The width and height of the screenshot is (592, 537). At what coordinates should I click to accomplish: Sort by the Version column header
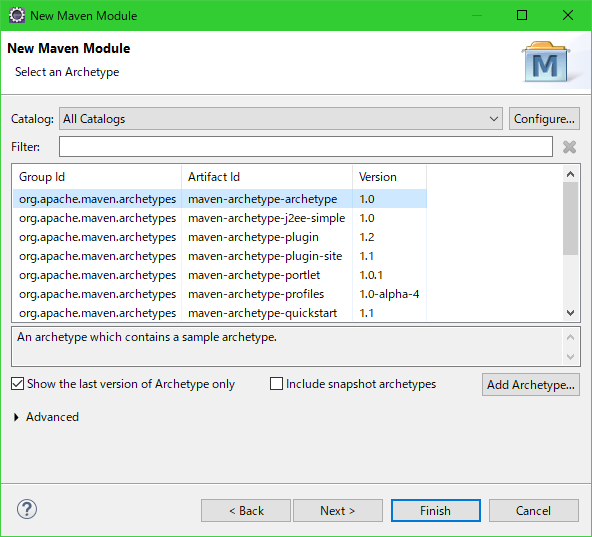point(389,177)
